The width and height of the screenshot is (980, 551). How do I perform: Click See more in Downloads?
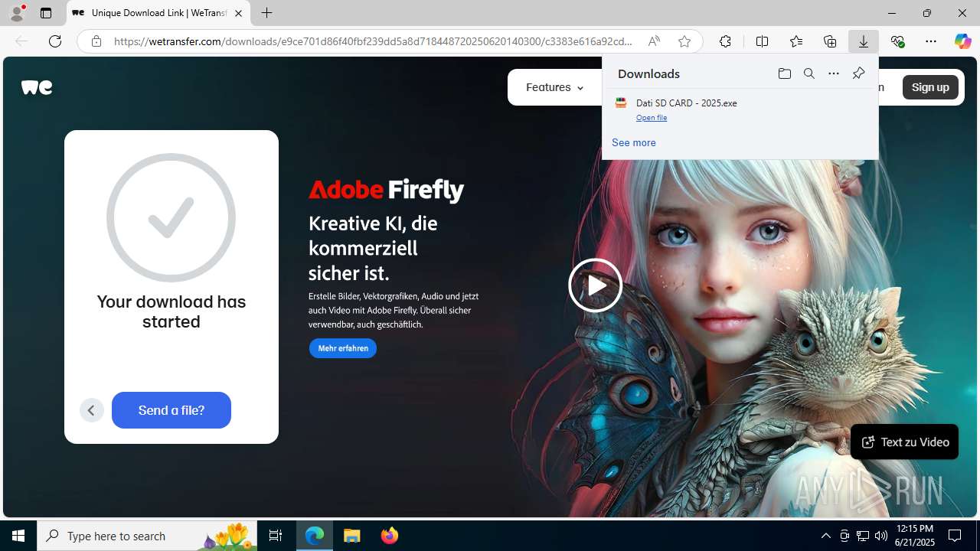point(634,142)
